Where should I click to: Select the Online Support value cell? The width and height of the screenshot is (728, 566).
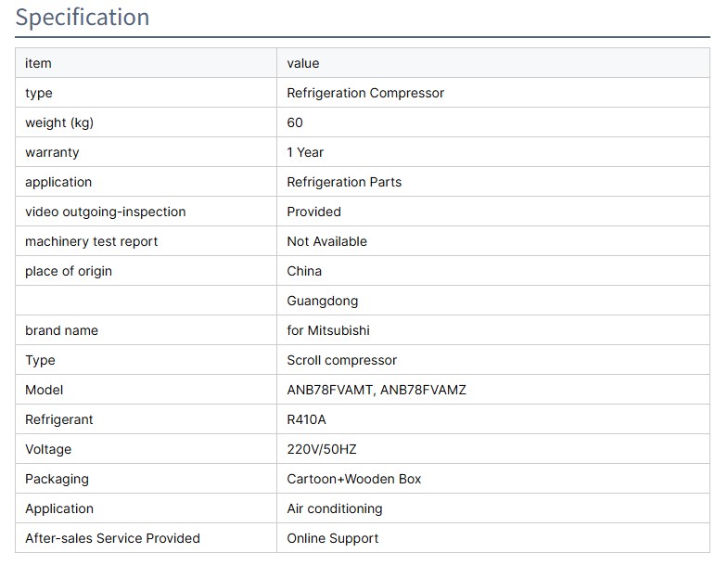pyautogui.click(x=332, y=538)
